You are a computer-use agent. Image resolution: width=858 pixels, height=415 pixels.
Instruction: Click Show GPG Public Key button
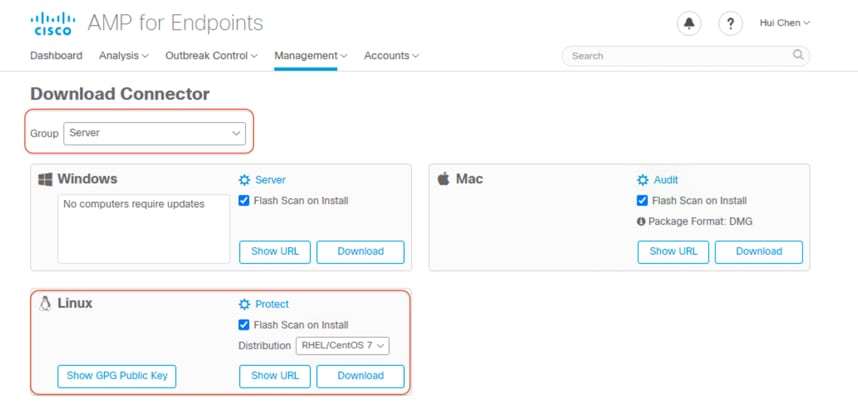117,376
